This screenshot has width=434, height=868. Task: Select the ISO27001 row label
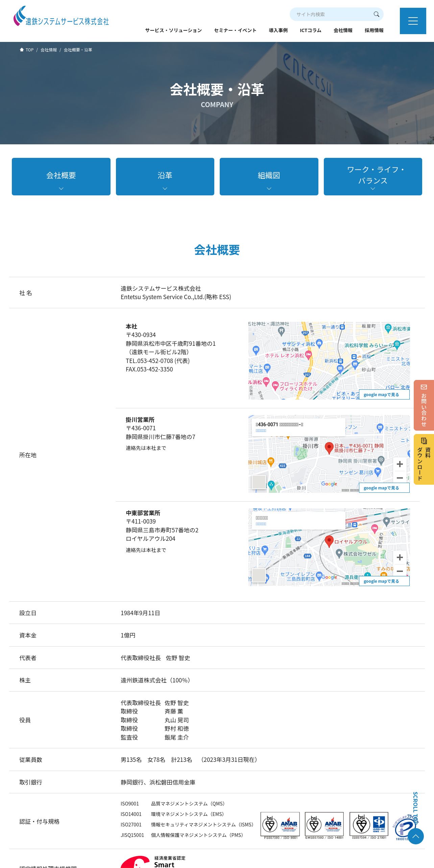point(131,825)
